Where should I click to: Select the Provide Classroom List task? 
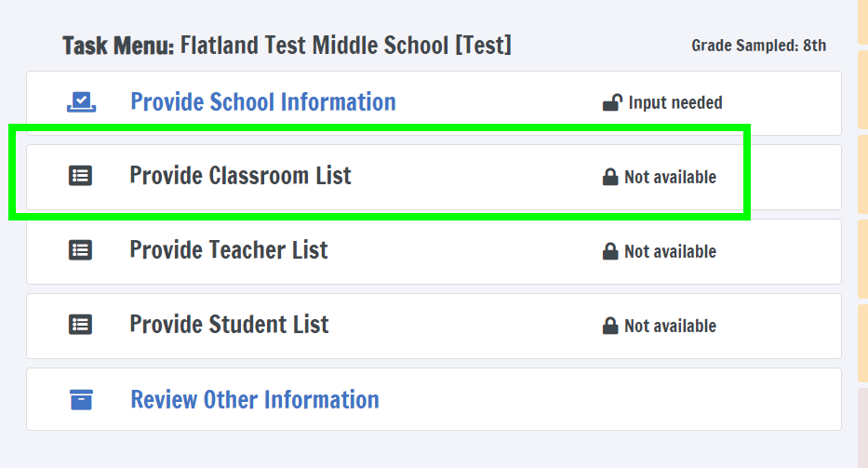pos(240,176)
